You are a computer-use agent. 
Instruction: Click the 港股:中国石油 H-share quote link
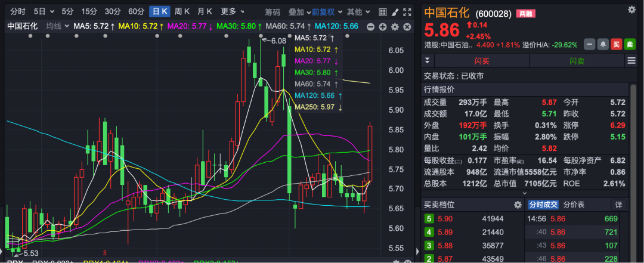point(448,45)
